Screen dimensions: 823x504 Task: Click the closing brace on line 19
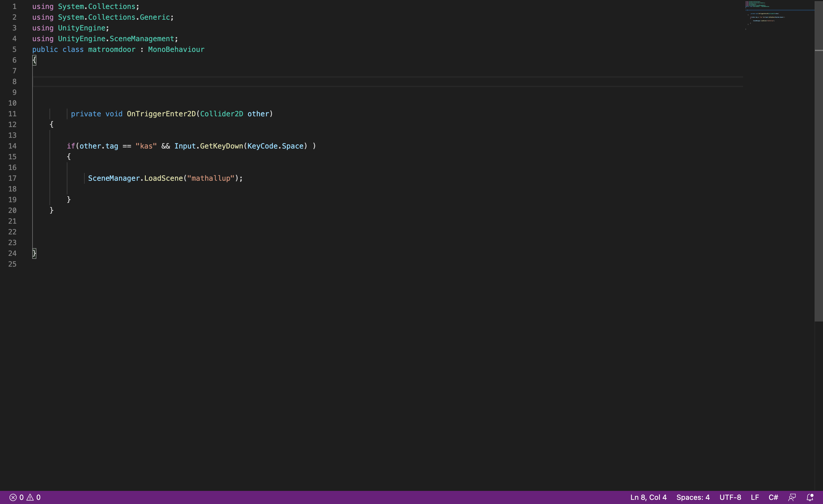(69, 200)
